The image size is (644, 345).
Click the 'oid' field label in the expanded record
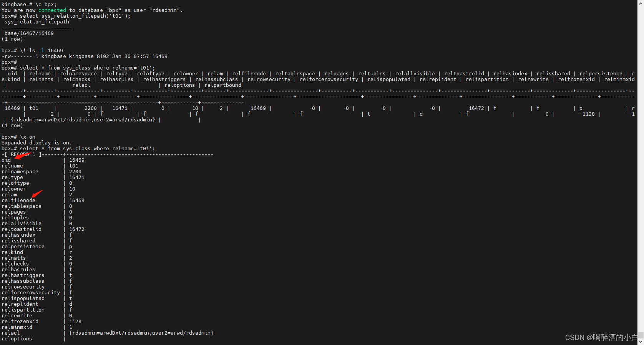[6, 160]
